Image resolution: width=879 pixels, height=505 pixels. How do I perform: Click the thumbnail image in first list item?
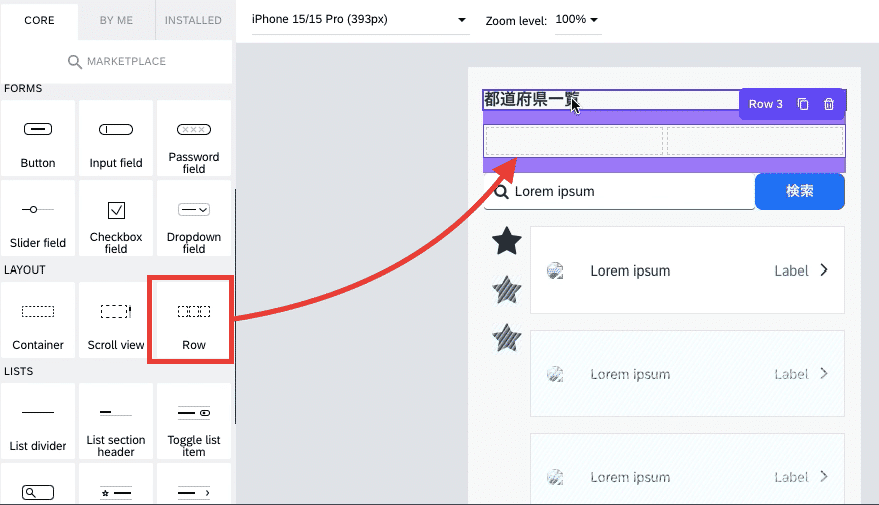pyautogui.click(x=555, y=271)
